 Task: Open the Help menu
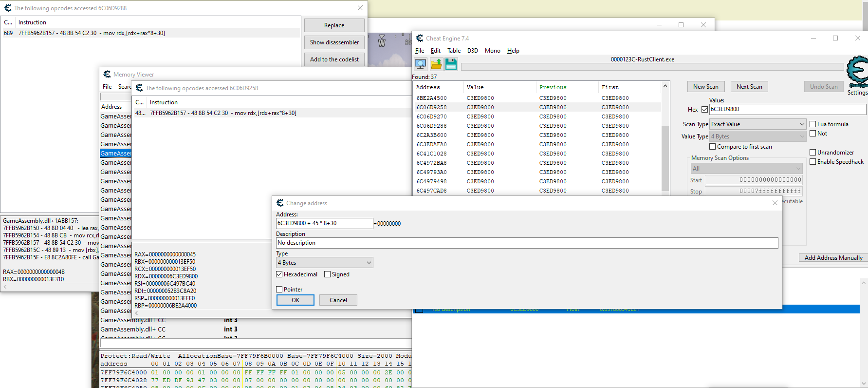[513, 51]
